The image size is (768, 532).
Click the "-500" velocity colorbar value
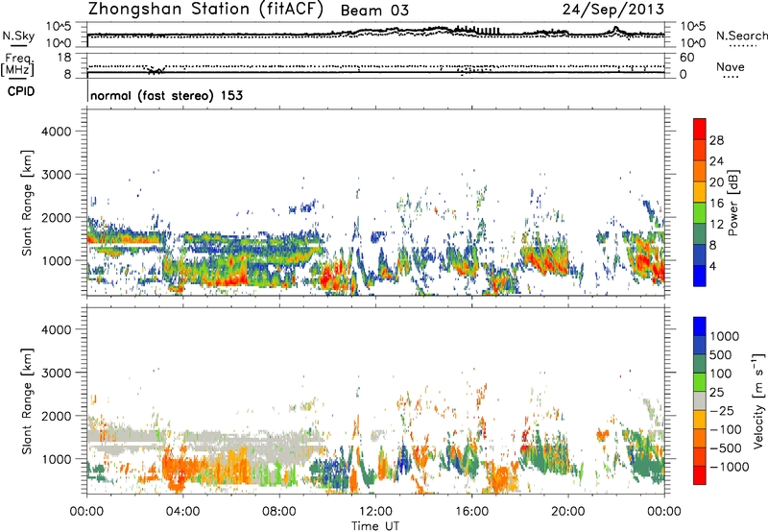tap(726, 448)
